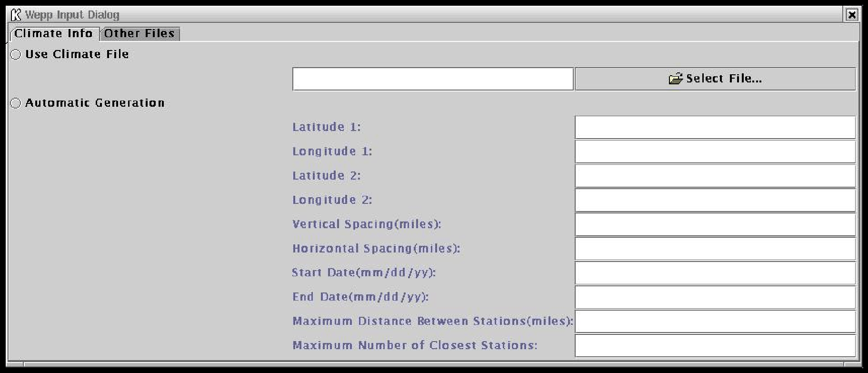Enable the Automatic Generation radio button
The image size is (868, 373).
pyautogui.click(x=16, y=103)
